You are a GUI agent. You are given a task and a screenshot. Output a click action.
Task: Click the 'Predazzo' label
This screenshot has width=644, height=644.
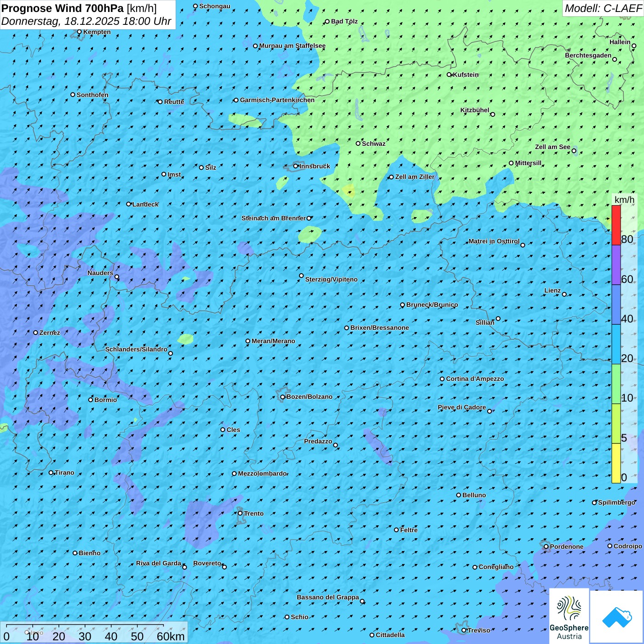tap(318, 442)
